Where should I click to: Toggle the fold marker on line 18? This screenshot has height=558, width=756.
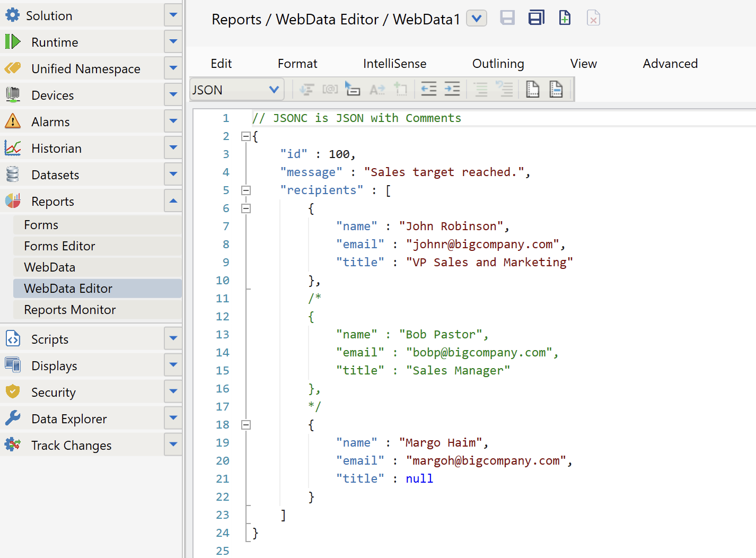coord(245,425)
